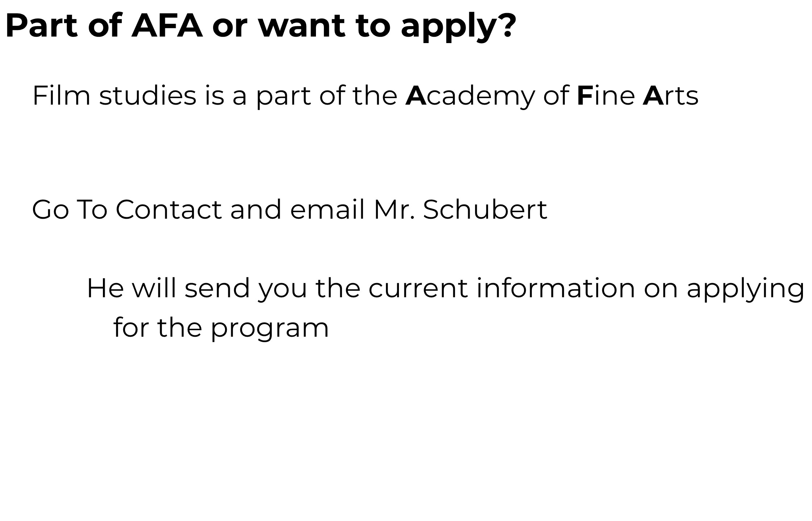Click the word "Academy"
Screen dimensions: 812x521
coord(470,96)
